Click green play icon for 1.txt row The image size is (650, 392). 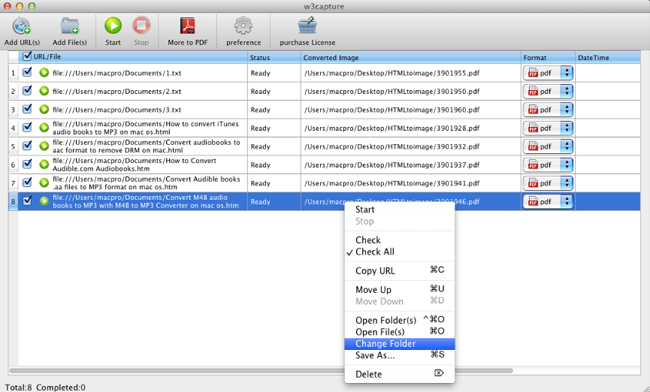point(44,73)
